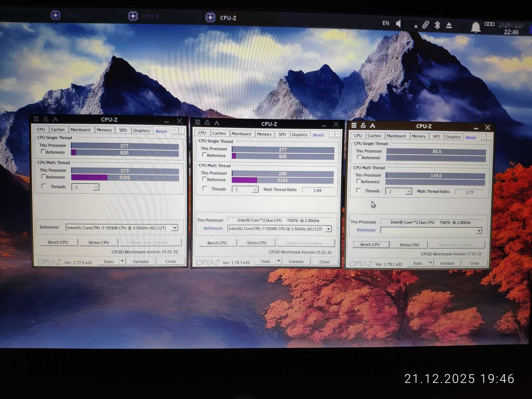The height and width of the screenshot is (399, 532).
Task: Switch to the Mainboard tab in CPU-Z 1.77
Action: 80,130
